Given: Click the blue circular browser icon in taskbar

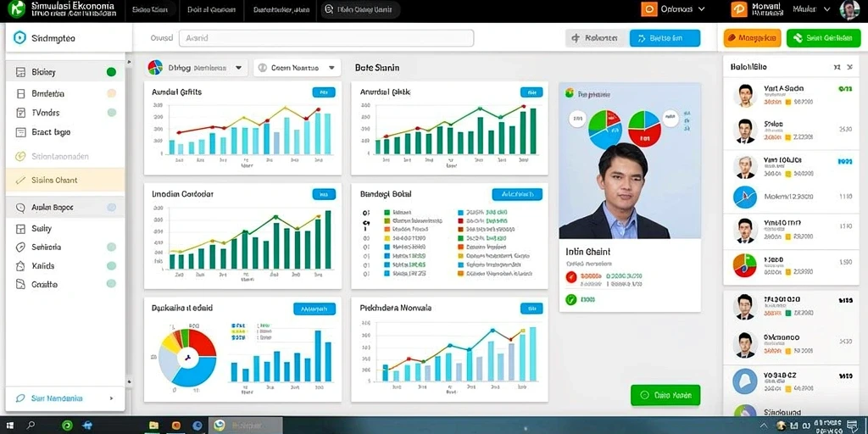Looking at the screenshot, I should [x=197, y=426].
